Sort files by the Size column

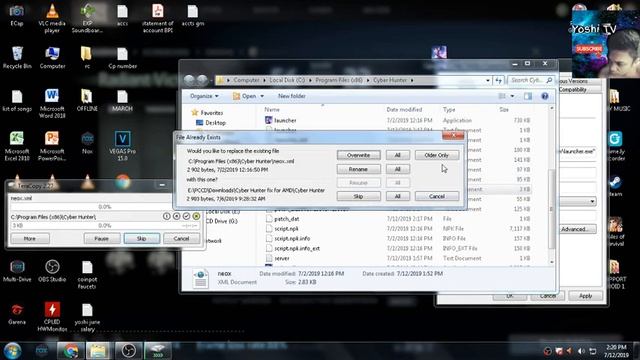504,109
